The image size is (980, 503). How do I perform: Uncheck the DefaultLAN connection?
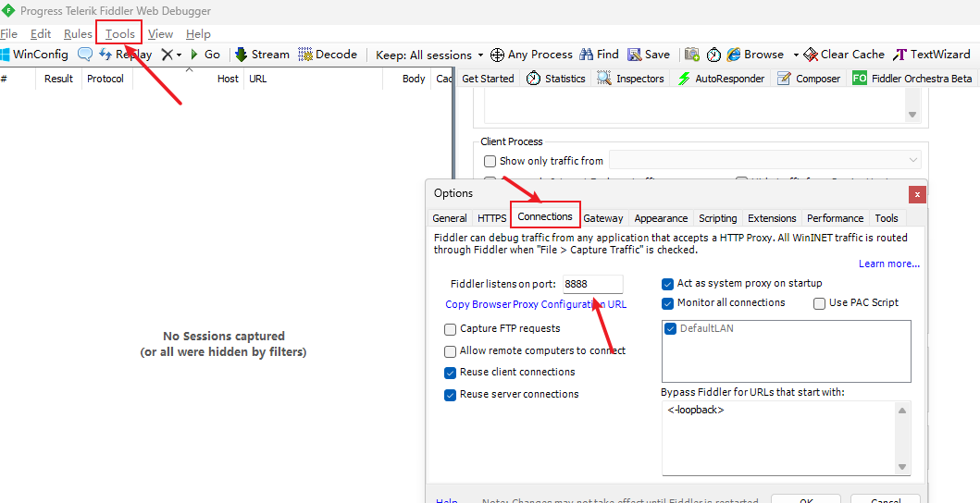(671, 328)
